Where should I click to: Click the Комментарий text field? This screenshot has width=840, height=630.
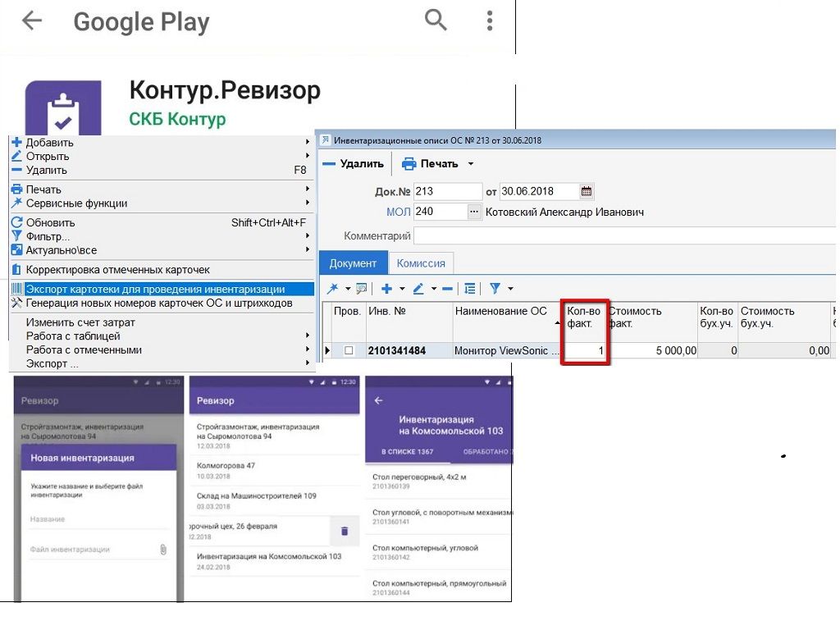point(624,235)
